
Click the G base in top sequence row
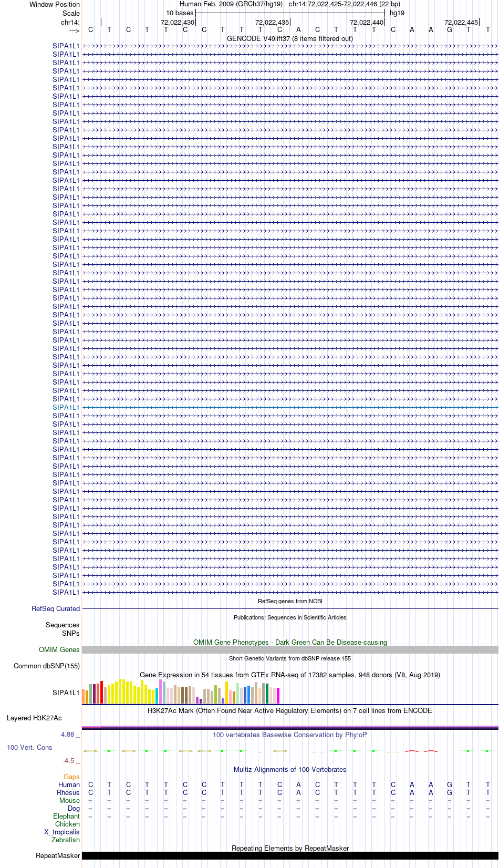(450, 29)
